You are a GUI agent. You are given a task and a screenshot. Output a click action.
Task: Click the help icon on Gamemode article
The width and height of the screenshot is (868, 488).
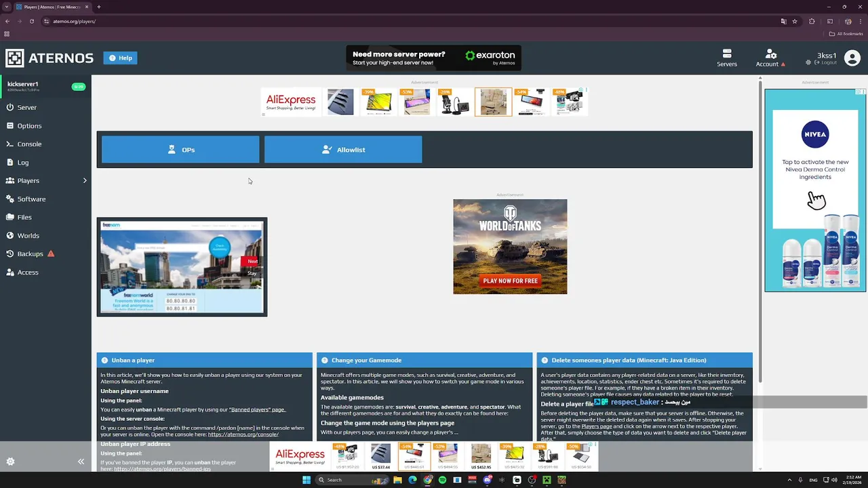pos(324,361)
